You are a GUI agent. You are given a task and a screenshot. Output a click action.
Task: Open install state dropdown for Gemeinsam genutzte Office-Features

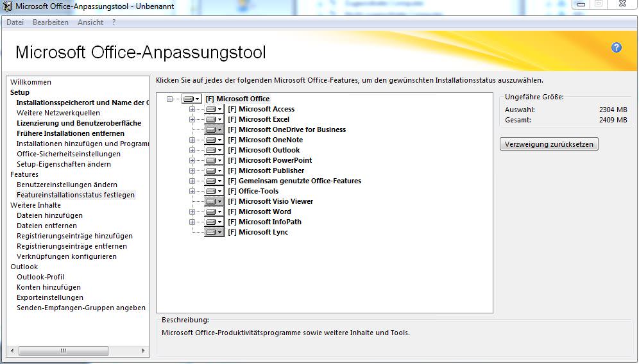tap(214, 181)
